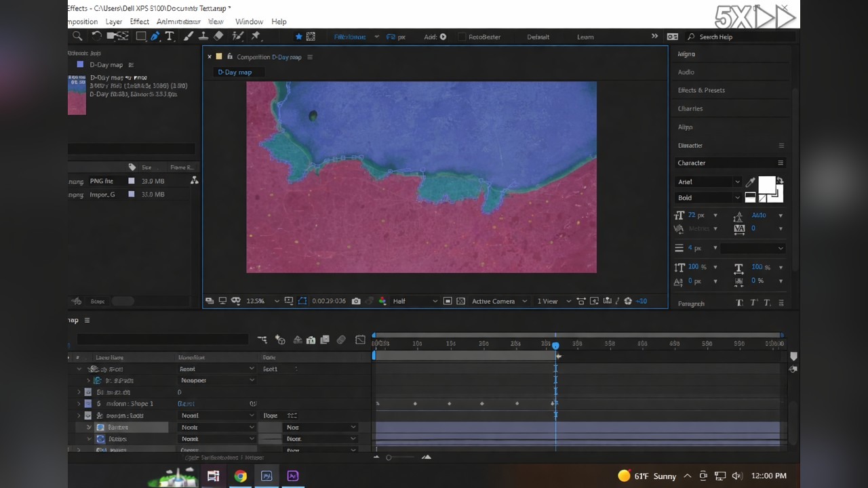Click the white fill color swatch
The width and height of the screenshot is (868, 488).
coord(766,185)
